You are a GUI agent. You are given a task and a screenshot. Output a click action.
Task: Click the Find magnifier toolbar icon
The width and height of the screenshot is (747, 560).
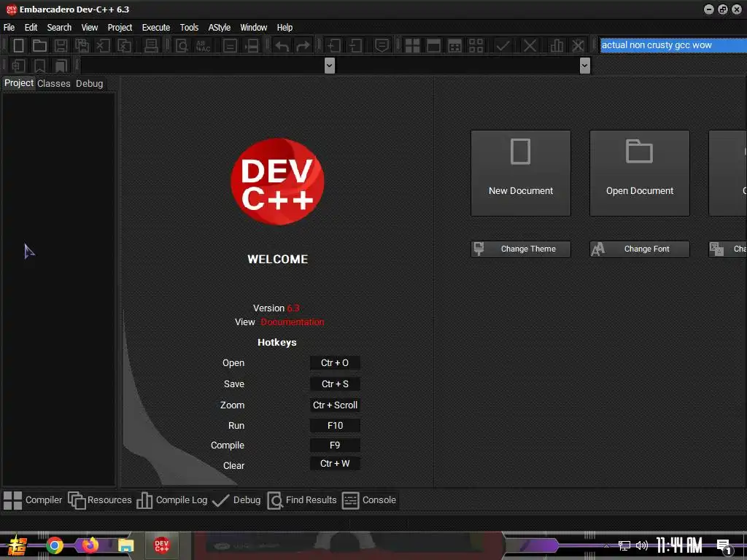tap(182, 46)
